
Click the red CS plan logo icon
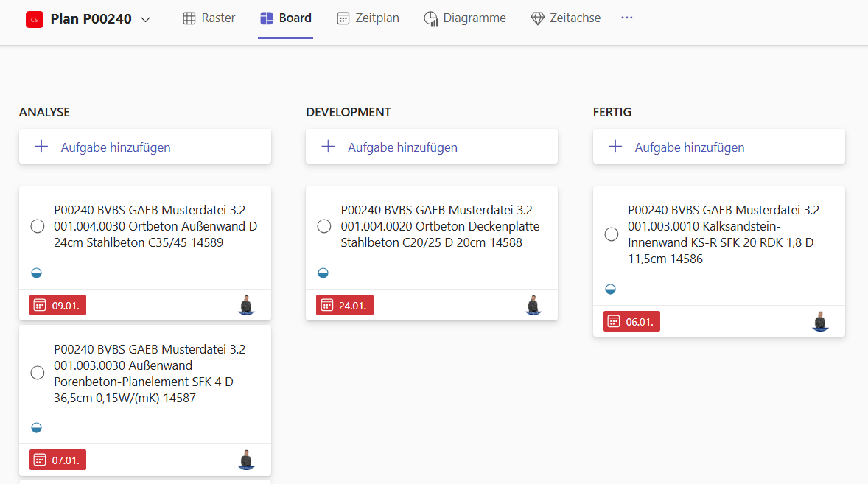35,19
